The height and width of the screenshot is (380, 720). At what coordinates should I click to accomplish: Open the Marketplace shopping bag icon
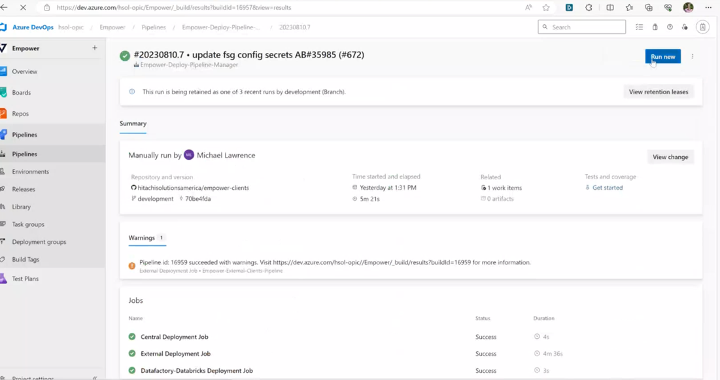(655, 27)
